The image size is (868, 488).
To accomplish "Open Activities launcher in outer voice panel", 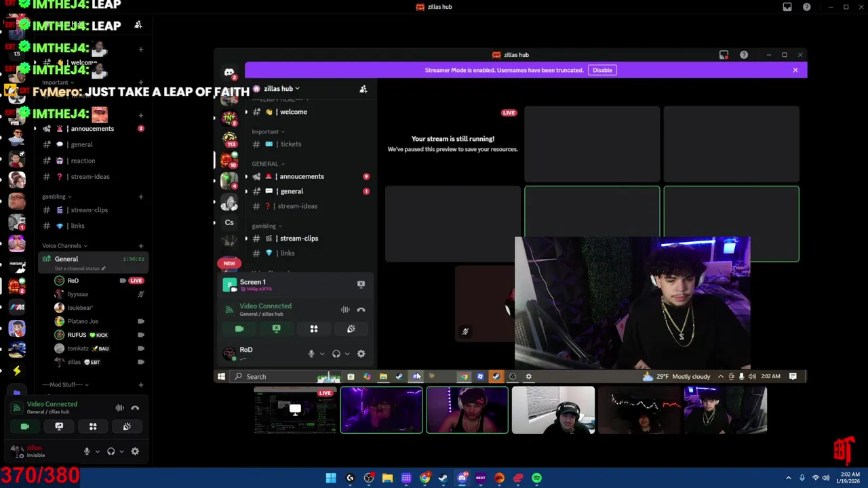I will coord(93,426).
